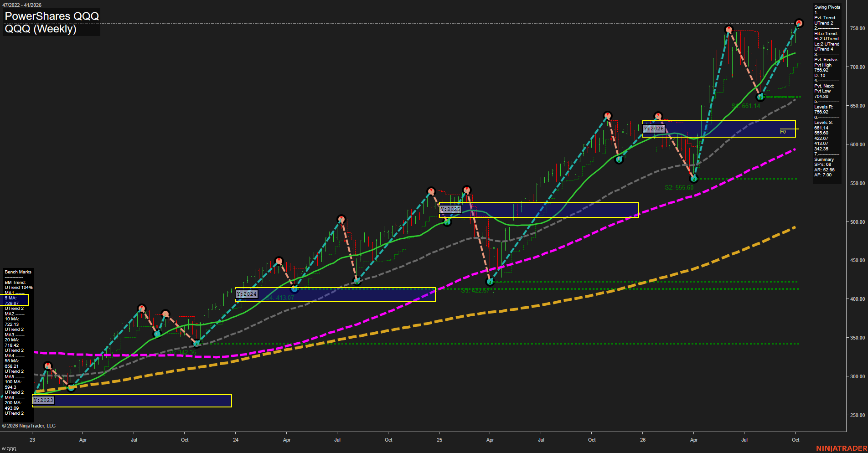
Task: Click the swing high pivot marker near 756.92
Action: click(799, 23)
